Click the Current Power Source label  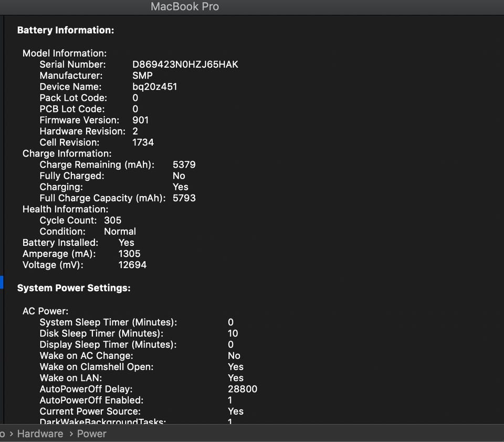[x=90, y=412]
